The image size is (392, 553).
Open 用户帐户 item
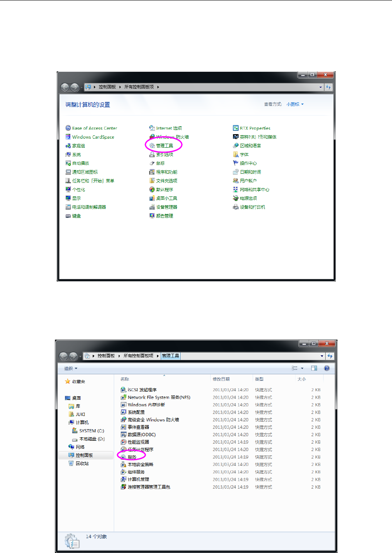pos(245,180)
